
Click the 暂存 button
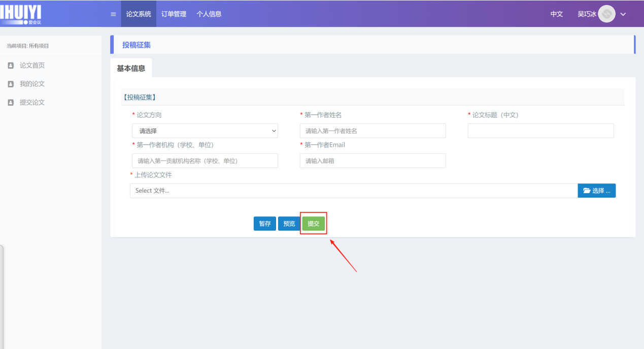(x=264, y=224)
